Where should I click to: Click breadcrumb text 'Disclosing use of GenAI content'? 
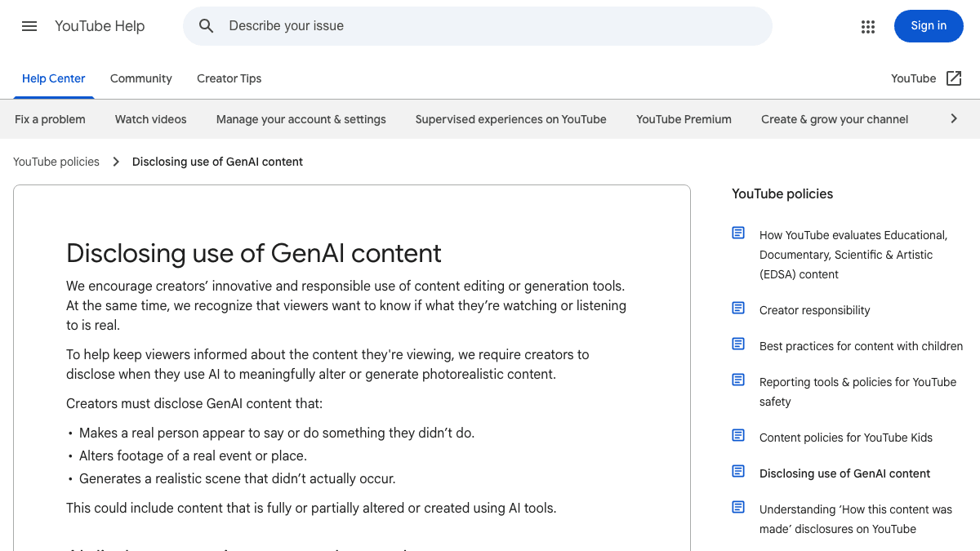click(217, 162)
